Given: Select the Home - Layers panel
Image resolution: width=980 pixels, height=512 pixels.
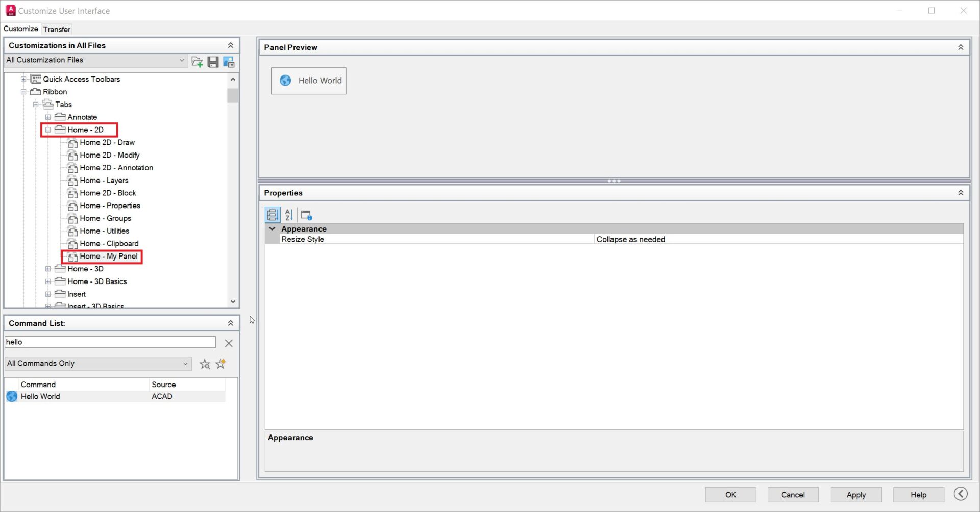Looking at the screenshot, I should [x=104, y=181].
